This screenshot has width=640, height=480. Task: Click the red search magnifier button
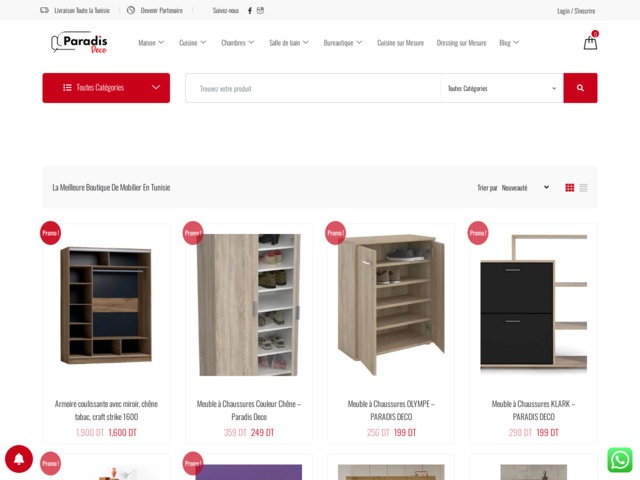coord(580,88)
